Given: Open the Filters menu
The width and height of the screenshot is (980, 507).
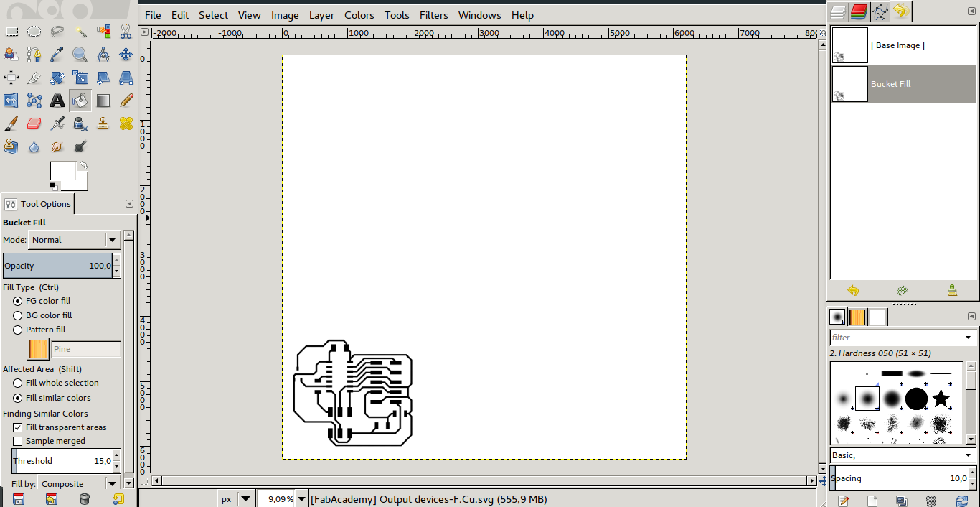Looking at the screenshot, I should (433, 14).
